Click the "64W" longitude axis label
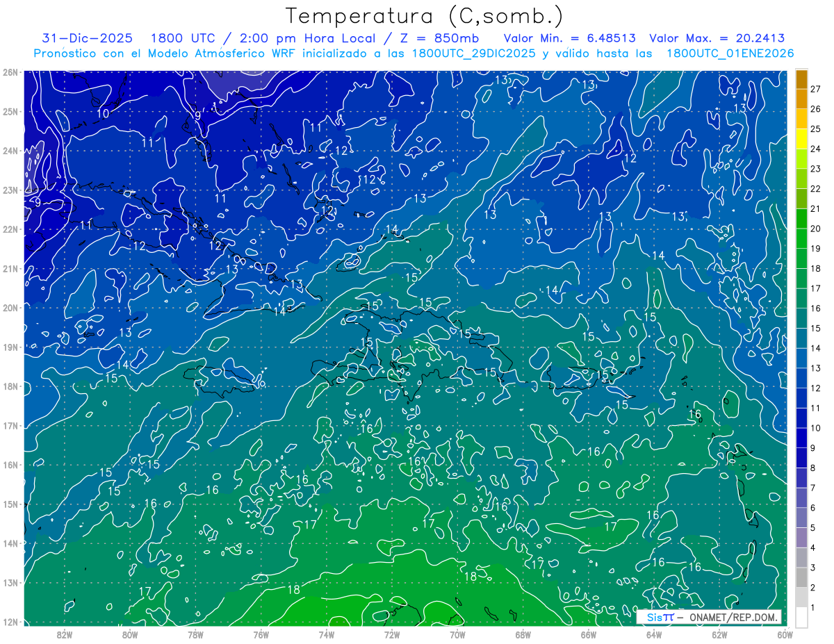Viewport: 834px width, 644px height. pyautogui.click(x=653, y=634)
